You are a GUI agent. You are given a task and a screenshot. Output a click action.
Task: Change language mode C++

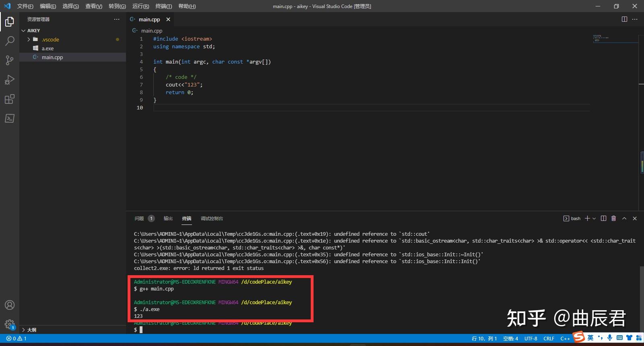coord(565,339)
